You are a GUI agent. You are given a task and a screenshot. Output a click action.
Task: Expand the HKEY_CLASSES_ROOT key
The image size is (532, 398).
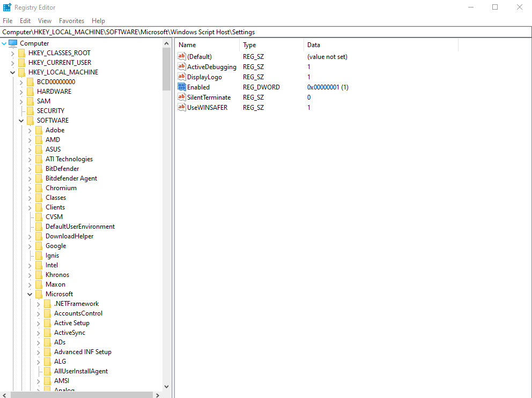pyautogui.click(x=12, y=53)
